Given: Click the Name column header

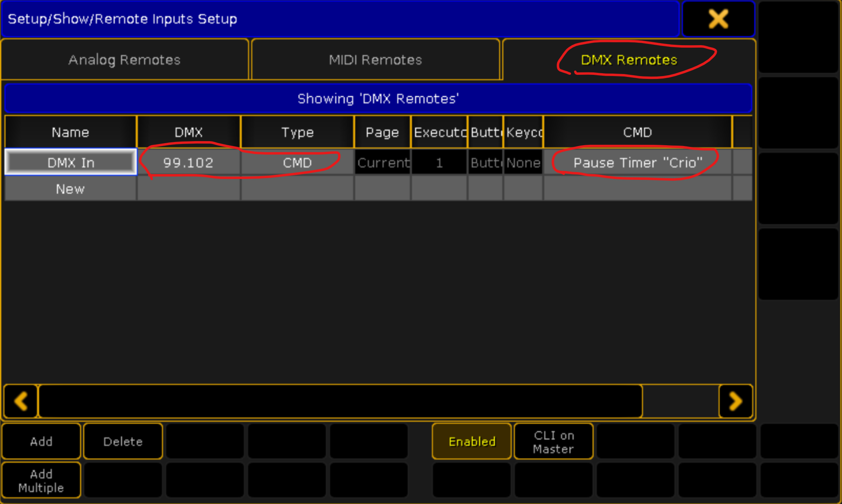Looking at the screenshot, I should point(70,132).
